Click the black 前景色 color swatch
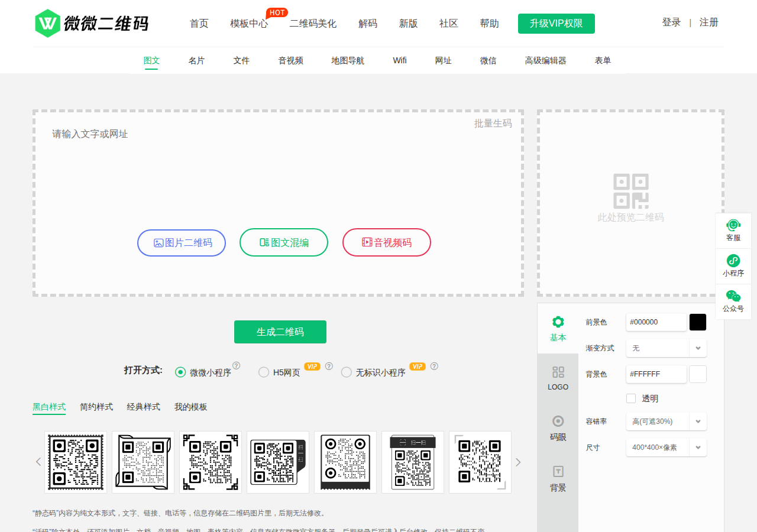 [x=698, y=322]
